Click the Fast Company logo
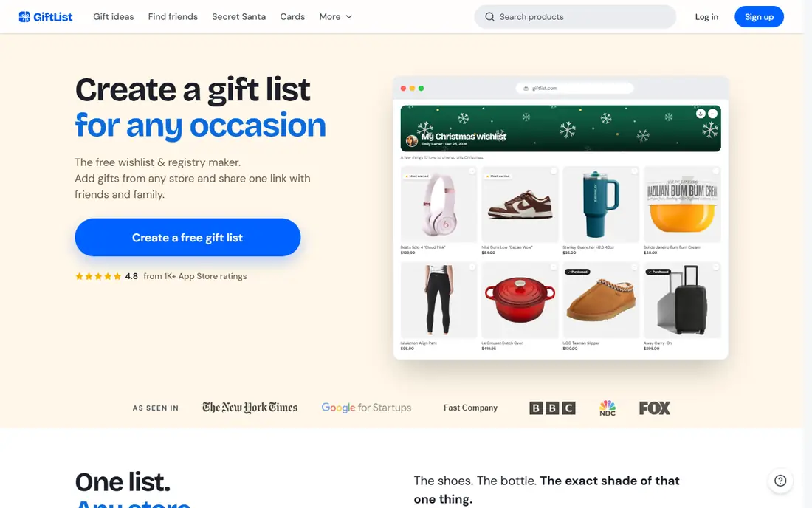The width and height of the screenshot is (812, 508). 470,408
